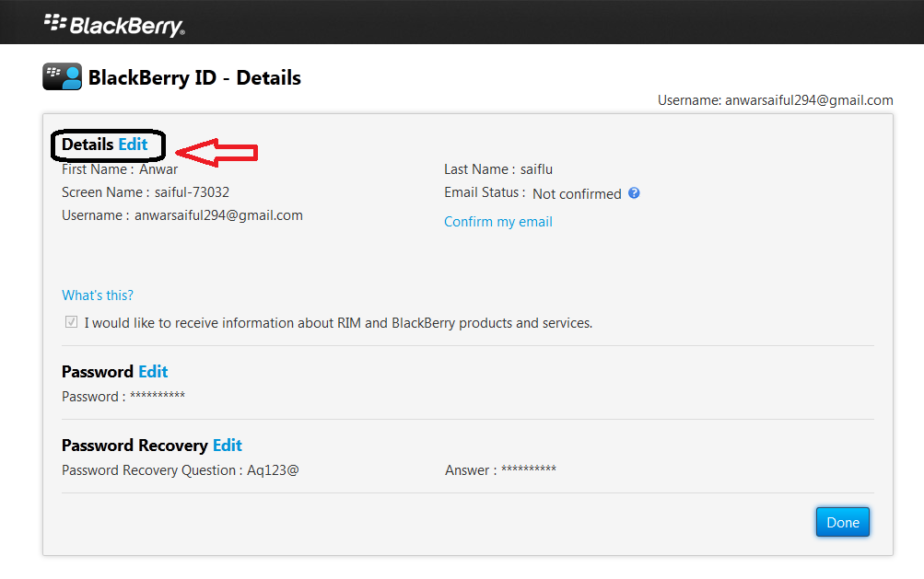Toggle the RIM product information checkbox
The image size is (924, 579).
[71, 322]
